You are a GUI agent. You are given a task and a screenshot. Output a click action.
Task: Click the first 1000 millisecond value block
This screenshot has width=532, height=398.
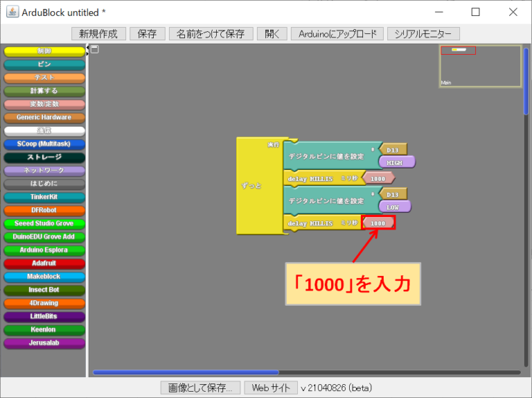tap(378, 178)
